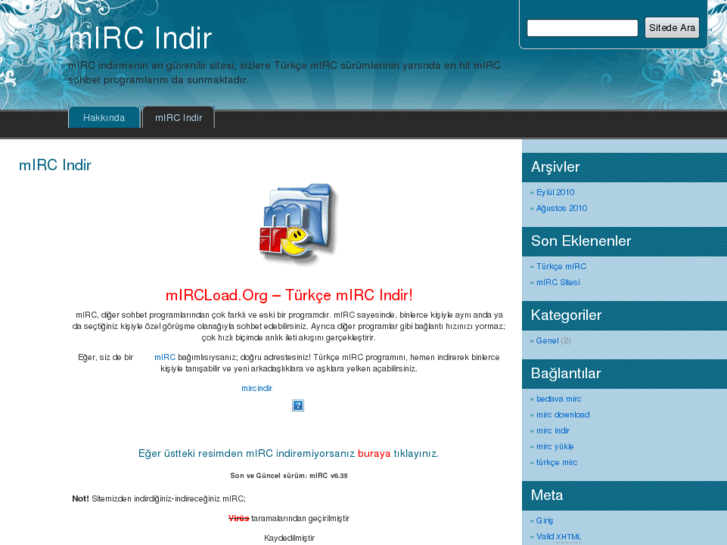Viewport: 727px width, 545px height.
Task: Visit the mirc download link
Action: pos(563,415)
